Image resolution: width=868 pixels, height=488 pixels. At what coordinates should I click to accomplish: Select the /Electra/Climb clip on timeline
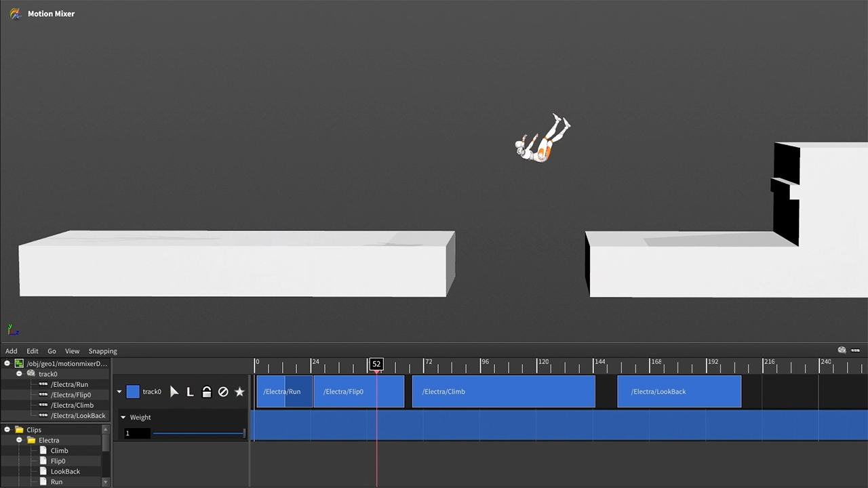(503, 392)
